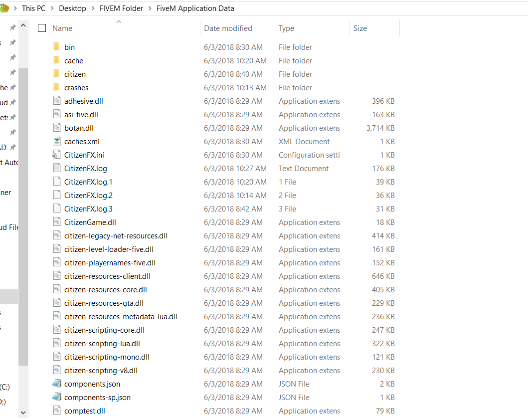
Task: Click the C: drive in navigation pane
Action: pyautogui.click(x=5, y=387)
